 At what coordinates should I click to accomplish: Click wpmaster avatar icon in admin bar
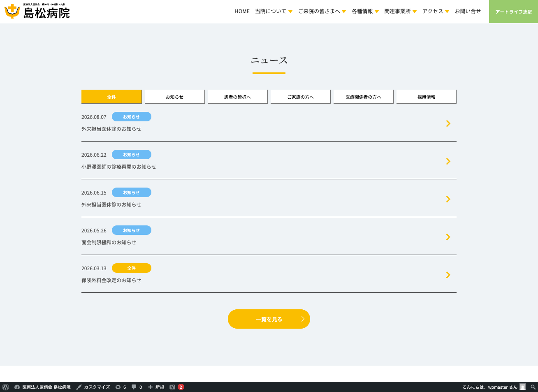[522, 387]
